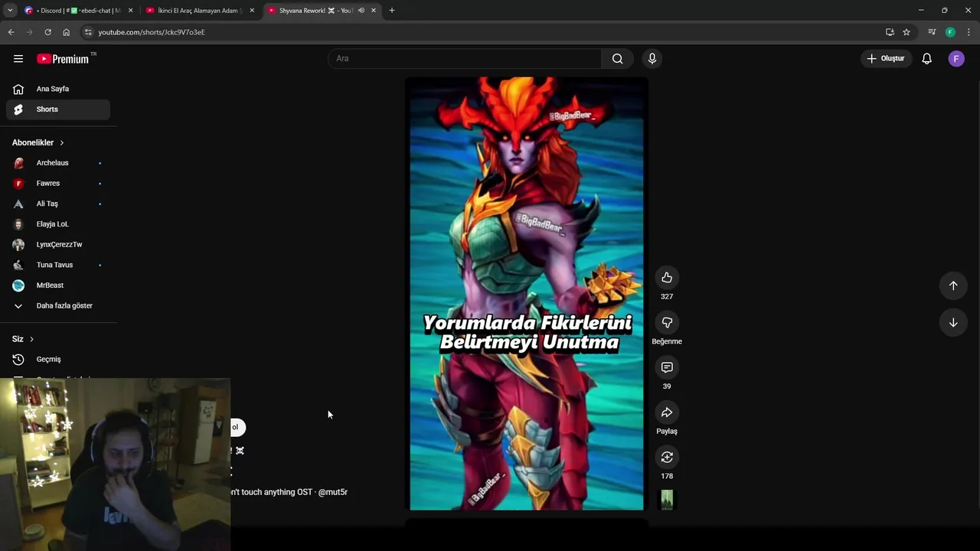Open the YouTube hamburger guide menu
The height and width of the screenshot is (551, 980).
[18, 59]
